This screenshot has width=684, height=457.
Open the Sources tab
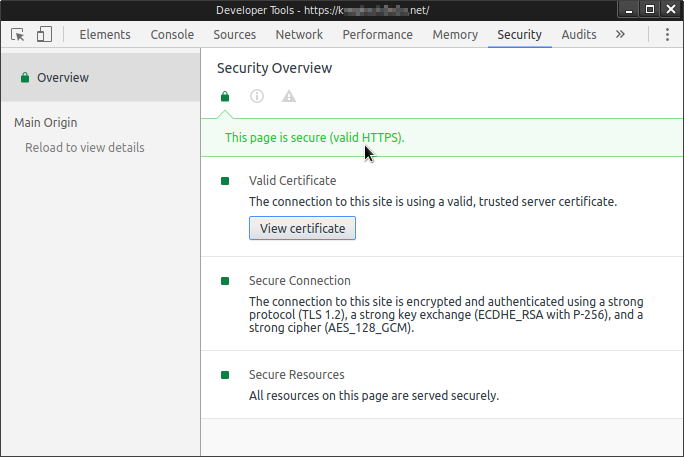[235, 34]
